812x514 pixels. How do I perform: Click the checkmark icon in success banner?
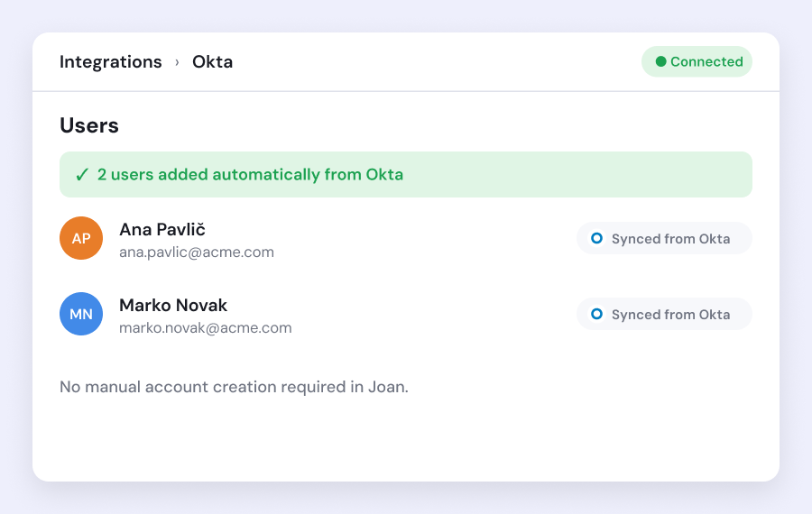pyautogui.click(x=82, y=174)
